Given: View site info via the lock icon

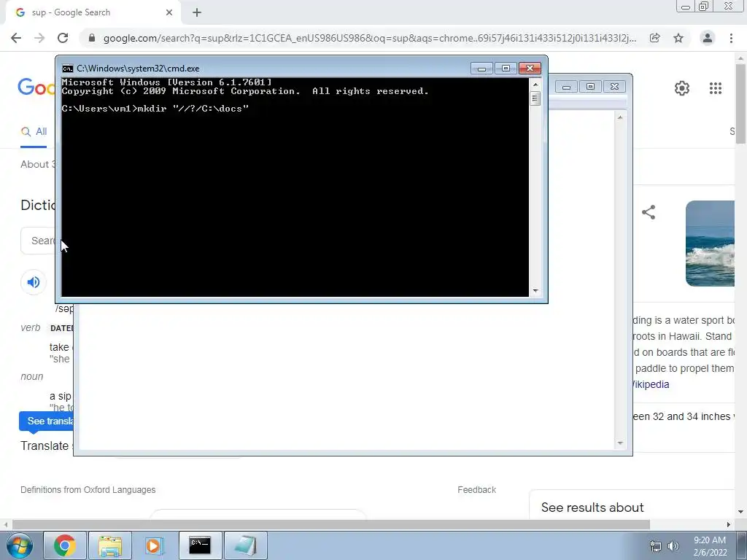Looking at the screenshot, I should [92, 38].
